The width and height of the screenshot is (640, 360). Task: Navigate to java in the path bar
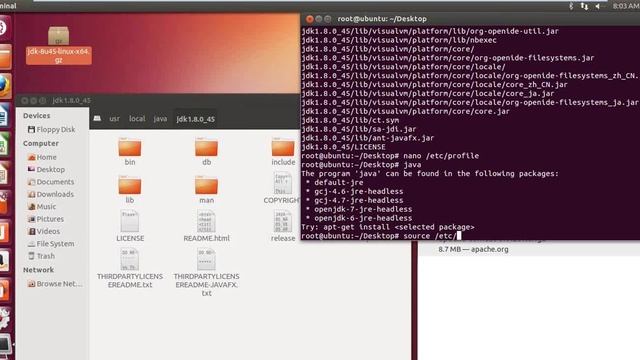click(160, 119)
